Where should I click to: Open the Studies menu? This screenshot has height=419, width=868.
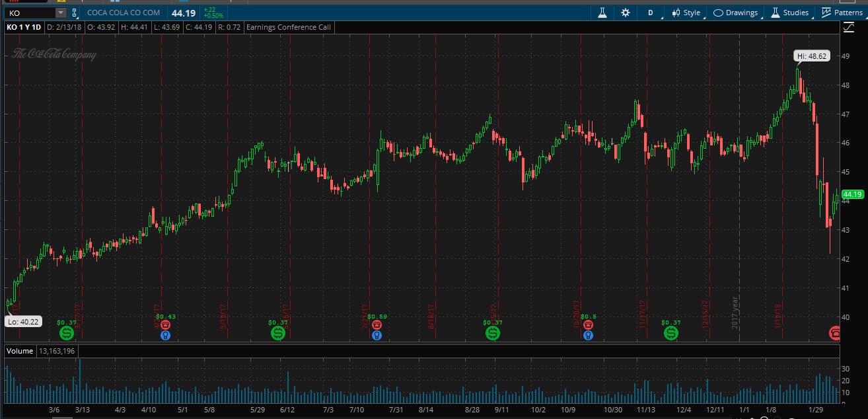(x=790, y=13)
